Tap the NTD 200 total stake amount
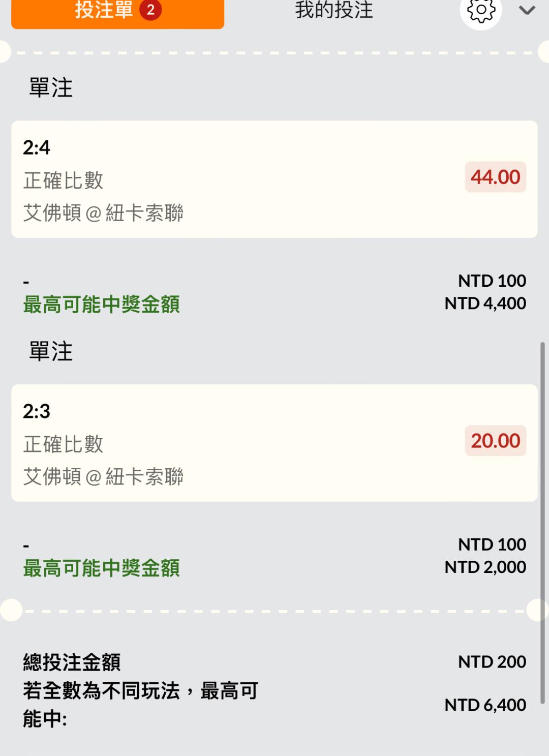This screenshot has height=756, width=549. (x=492, y=662)
